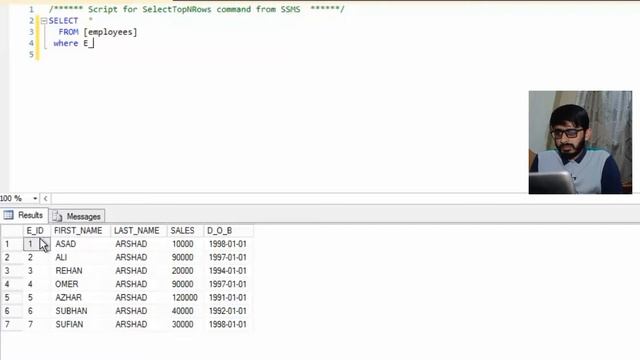640x360 pixels.
Task: Click the webcam video overlay
Action: point(580,142)
